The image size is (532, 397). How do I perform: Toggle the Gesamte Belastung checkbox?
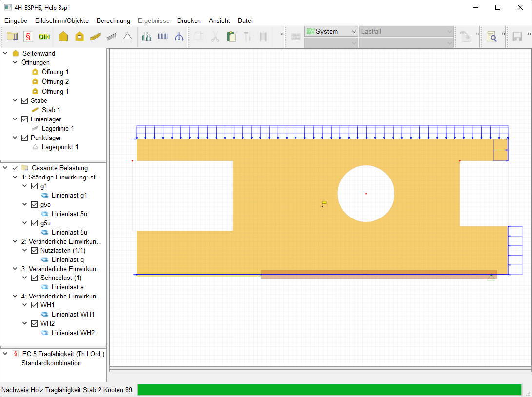pos(15,168)
